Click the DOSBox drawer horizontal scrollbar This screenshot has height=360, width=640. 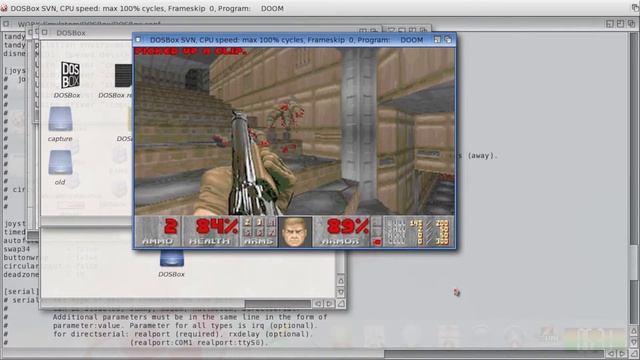(176, 304)
